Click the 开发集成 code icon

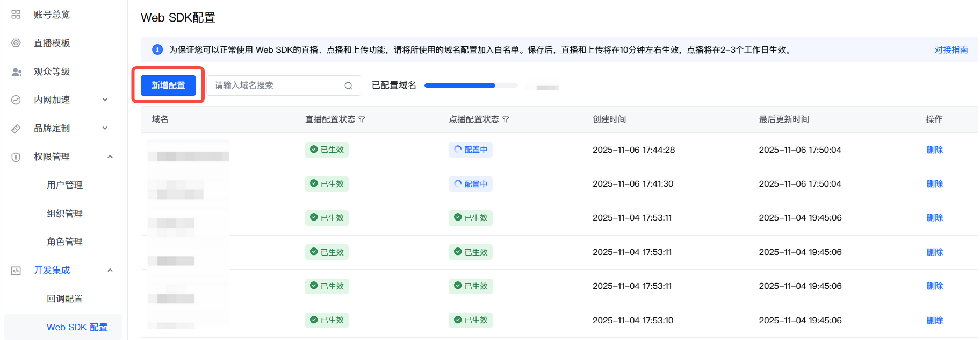point(16,271)
